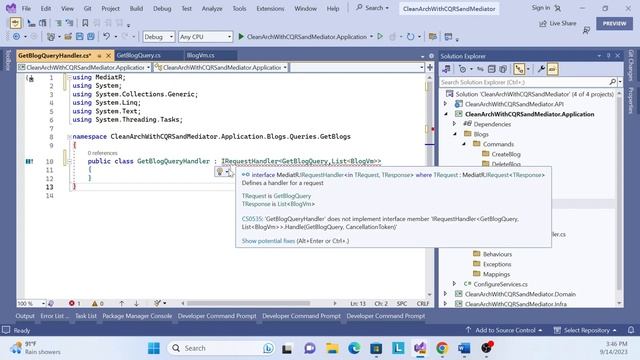Click the PREVIEW button

pyautogui.click(x=614, y=23)
